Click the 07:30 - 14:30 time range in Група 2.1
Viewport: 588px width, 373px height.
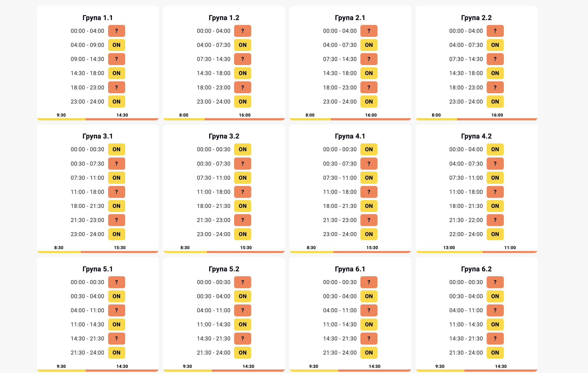point(340,59)
